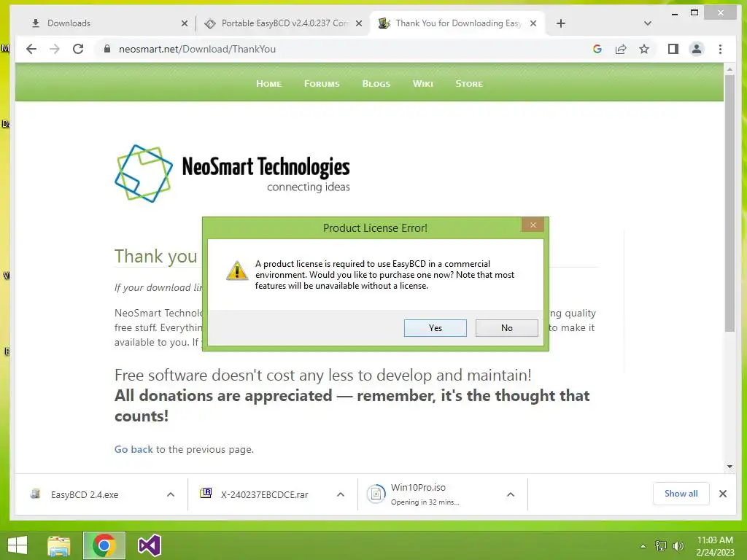The image size is (747, 560).
Task: Close the Portable EasyBCD tab
Action: [x=359, y=23]
